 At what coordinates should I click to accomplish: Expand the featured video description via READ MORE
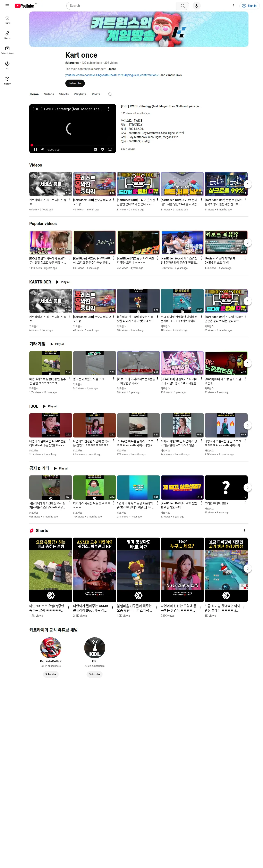point(128,149)
